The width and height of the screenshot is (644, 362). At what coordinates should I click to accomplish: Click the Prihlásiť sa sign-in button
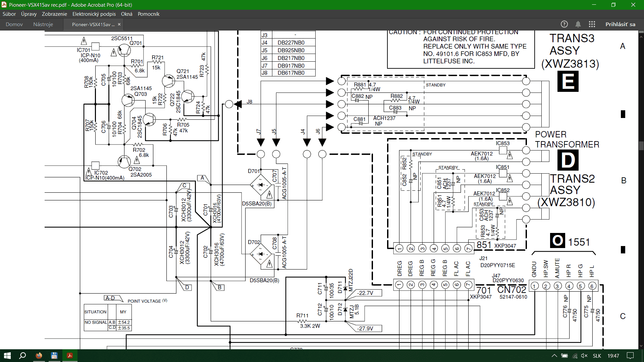tap(620, 24)
